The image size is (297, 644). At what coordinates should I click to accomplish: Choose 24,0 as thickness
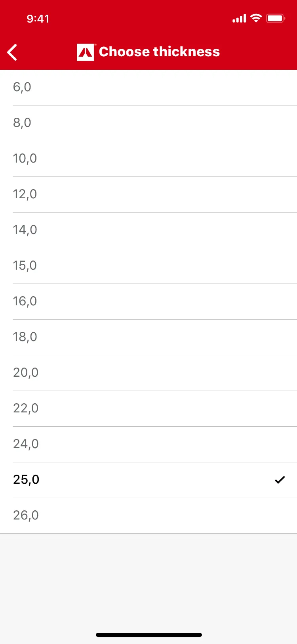[x=148, y=444]
